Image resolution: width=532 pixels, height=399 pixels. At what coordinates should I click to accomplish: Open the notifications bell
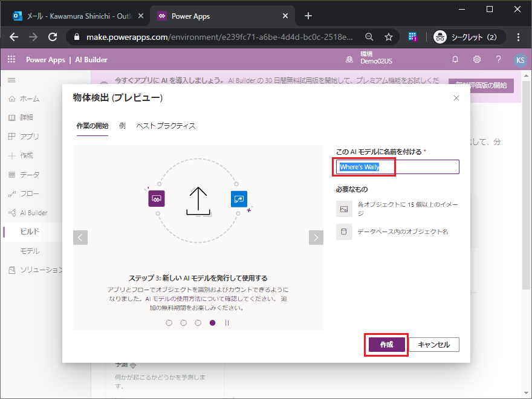[455, 60]
